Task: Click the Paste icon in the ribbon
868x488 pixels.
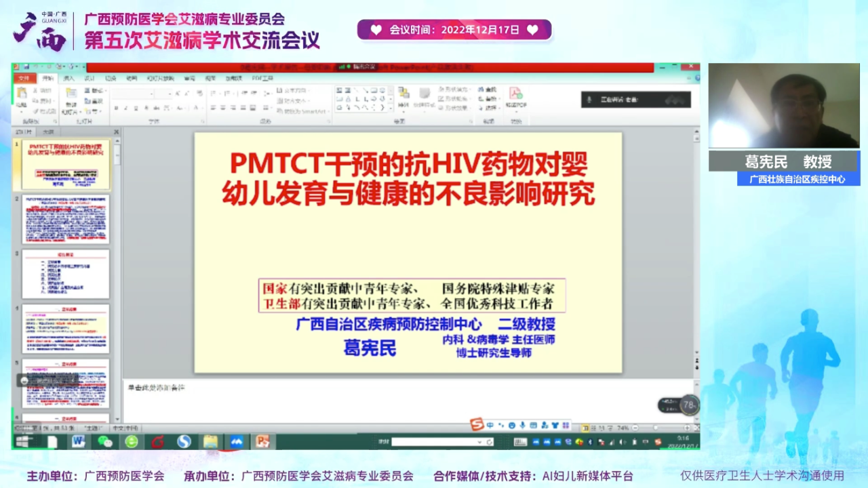Action: [x=22, y=94]
